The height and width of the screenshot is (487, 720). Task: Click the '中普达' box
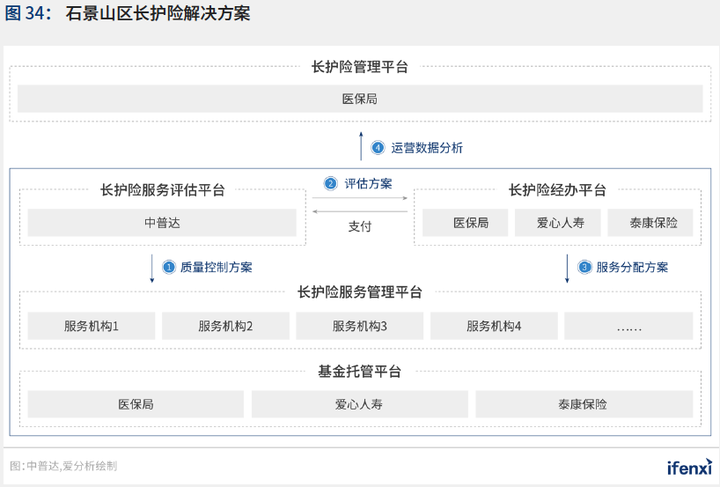coord(162,223)
